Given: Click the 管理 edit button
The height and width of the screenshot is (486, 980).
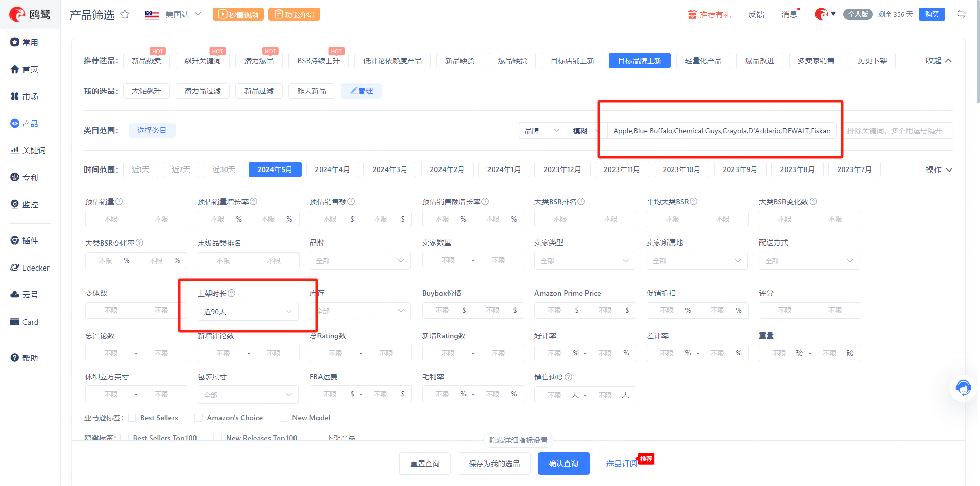Looking at the screenshot, I should 361,91.
